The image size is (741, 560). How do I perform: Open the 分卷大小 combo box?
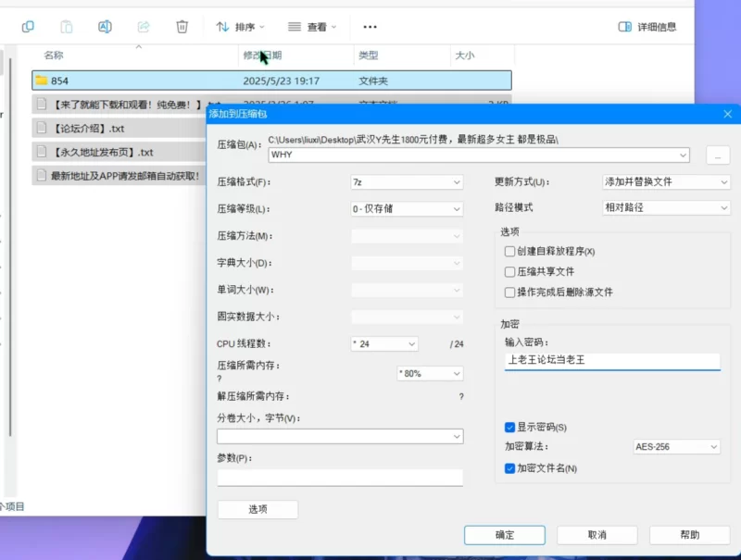tap(340, 436)
